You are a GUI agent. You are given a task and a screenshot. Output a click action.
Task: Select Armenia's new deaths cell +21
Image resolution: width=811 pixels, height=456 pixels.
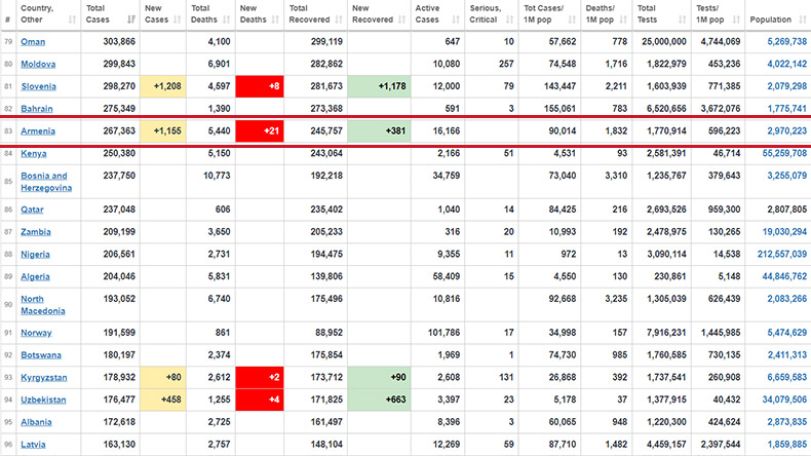tap(260, 131)
